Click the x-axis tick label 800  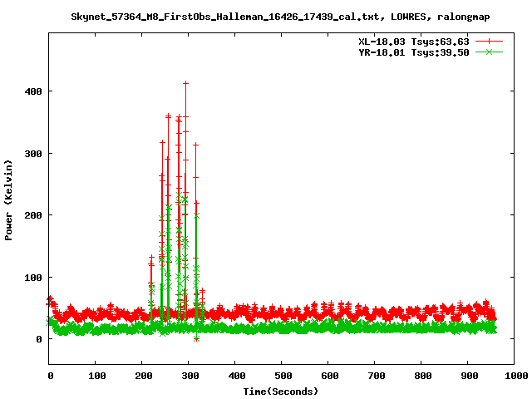423,376
